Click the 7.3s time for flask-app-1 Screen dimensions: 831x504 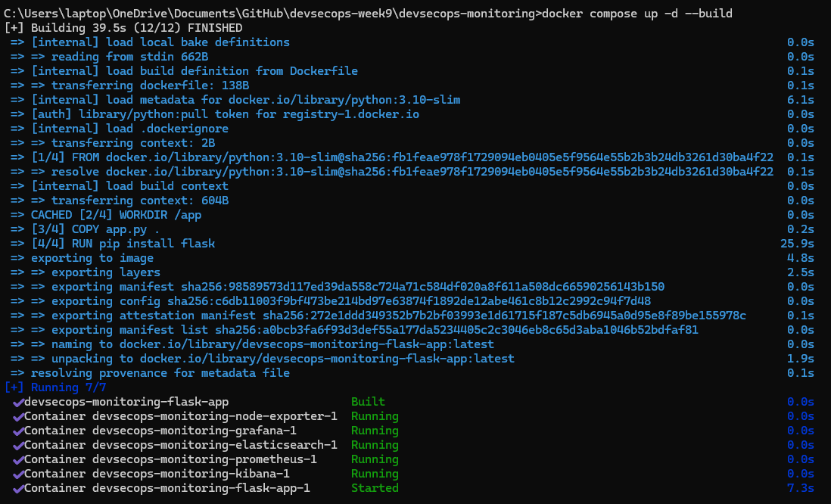(801, 488)
